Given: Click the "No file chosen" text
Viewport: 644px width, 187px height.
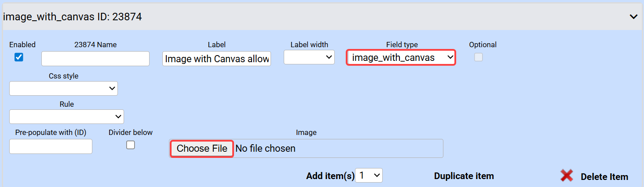Looking at the screenshot, I should click(x=265, y=149).
